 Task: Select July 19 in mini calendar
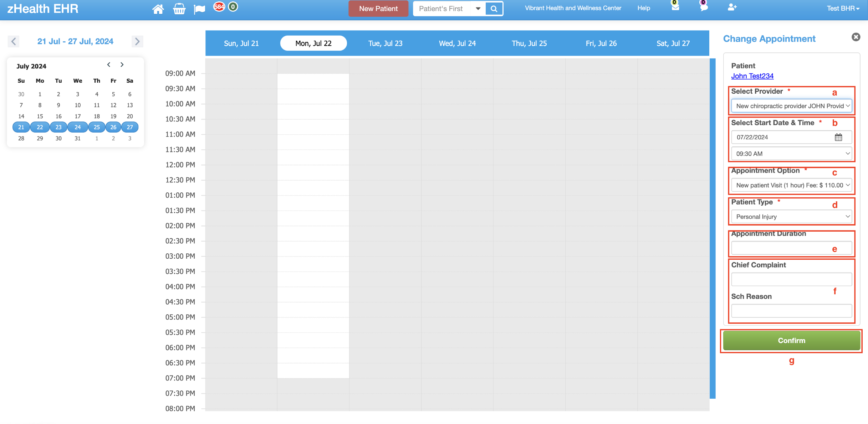pos(113,116)
